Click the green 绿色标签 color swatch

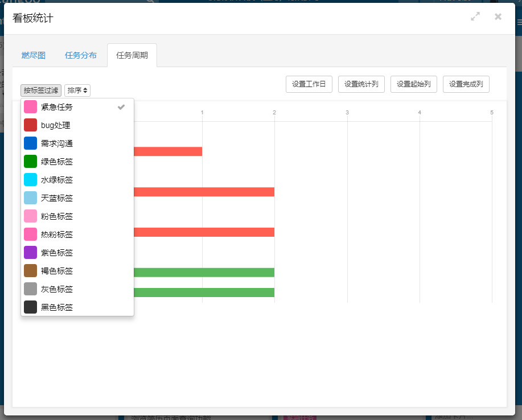click(31, 162)
